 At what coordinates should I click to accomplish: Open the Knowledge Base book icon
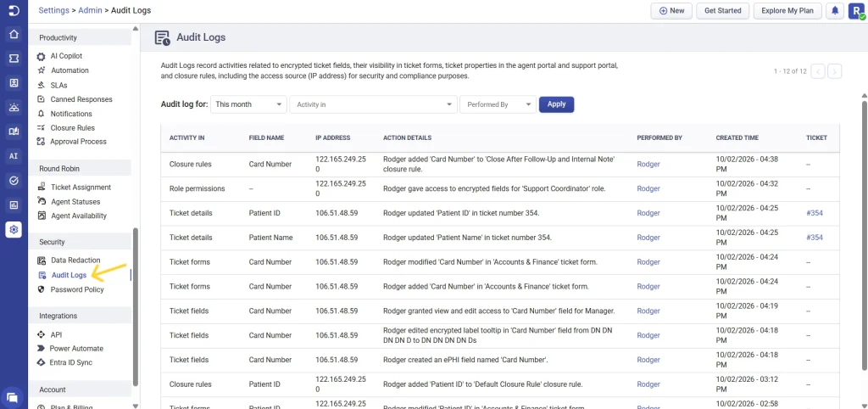tap(14, 132)
